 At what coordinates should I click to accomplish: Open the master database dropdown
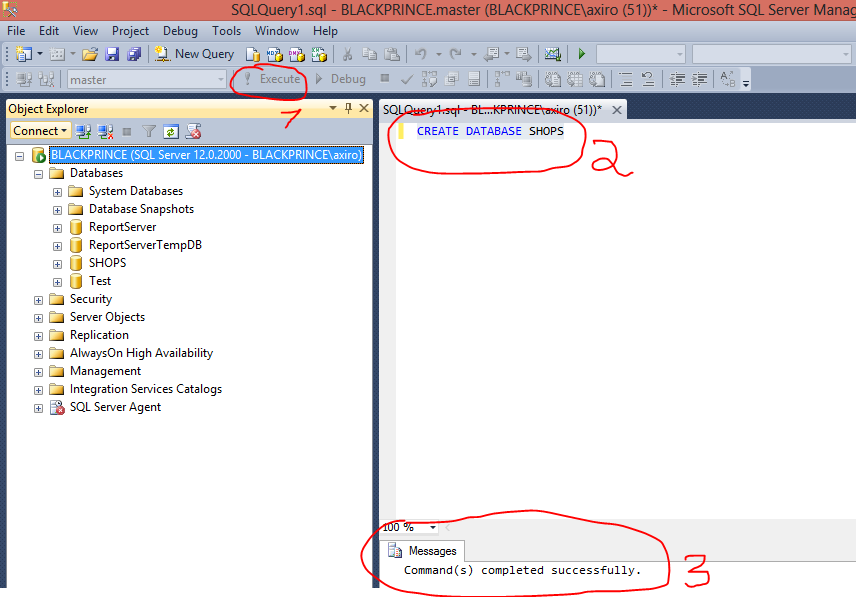point(221,80)
